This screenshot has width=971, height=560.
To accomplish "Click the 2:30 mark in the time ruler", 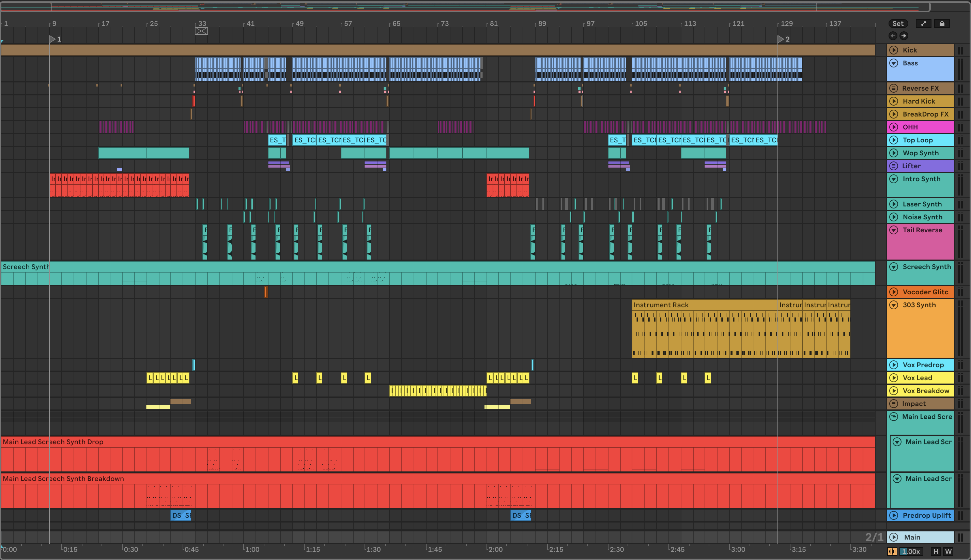I will click(x=617, y=549).
